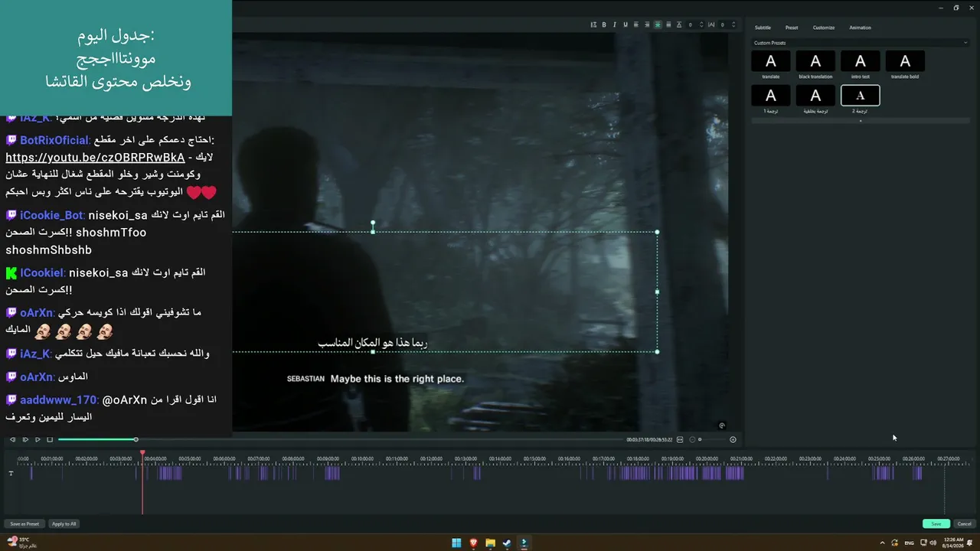
Task: Toggle italic text formatting
Action: click(x=615, y=24)
